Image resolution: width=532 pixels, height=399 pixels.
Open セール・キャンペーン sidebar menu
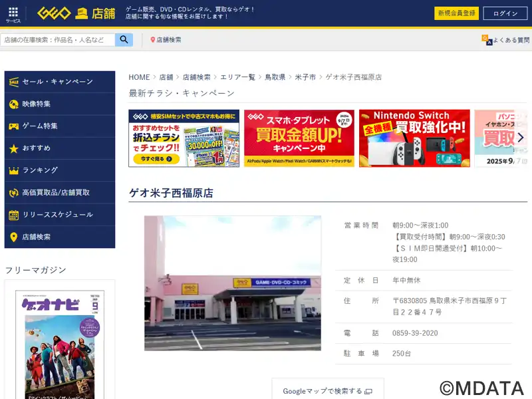click(60, 82)
